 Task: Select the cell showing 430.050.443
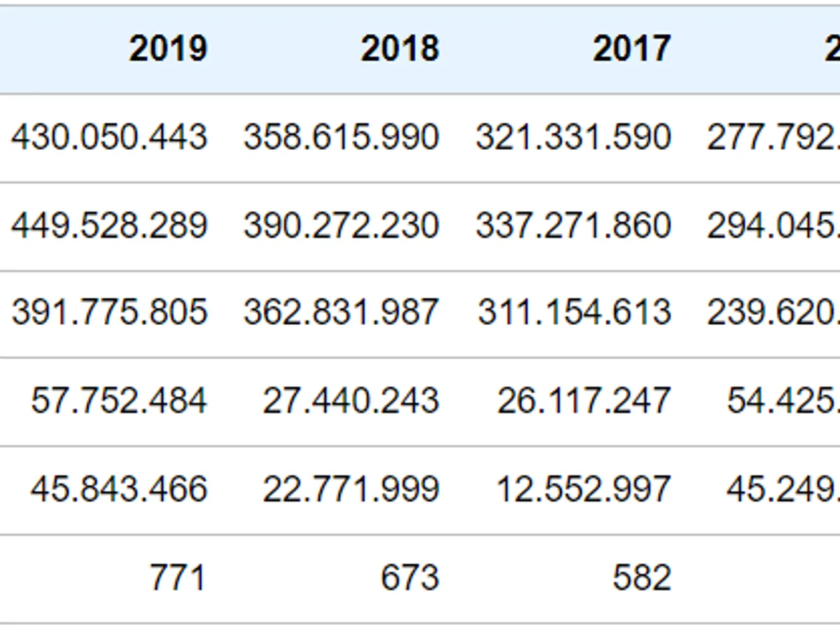coord(109,137)
